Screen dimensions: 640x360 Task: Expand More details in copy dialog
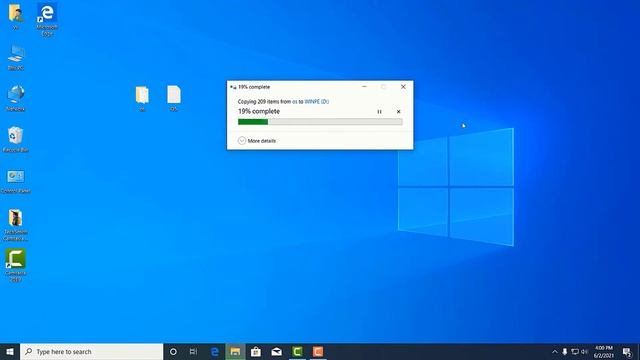pyautogui.click(x=257, y=141)
